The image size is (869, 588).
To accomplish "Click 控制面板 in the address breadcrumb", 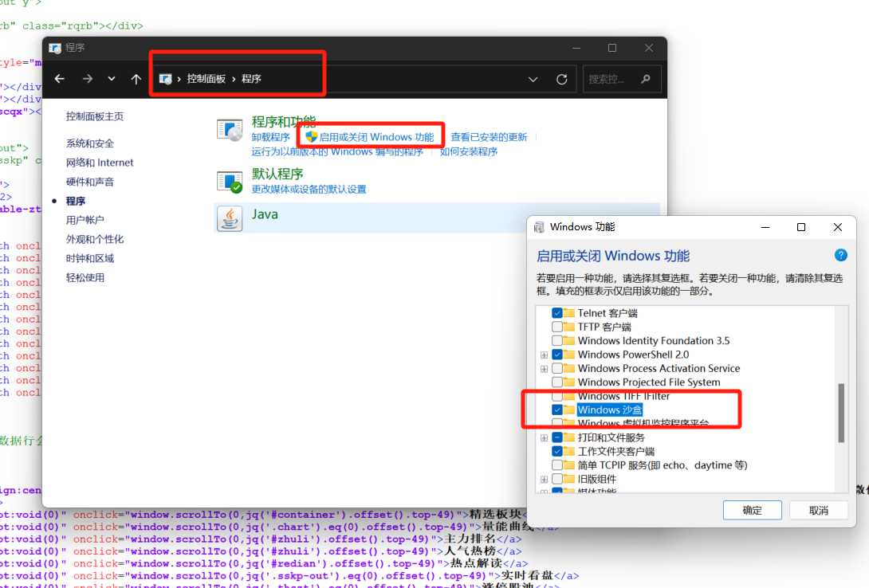I will pos(206,79).
